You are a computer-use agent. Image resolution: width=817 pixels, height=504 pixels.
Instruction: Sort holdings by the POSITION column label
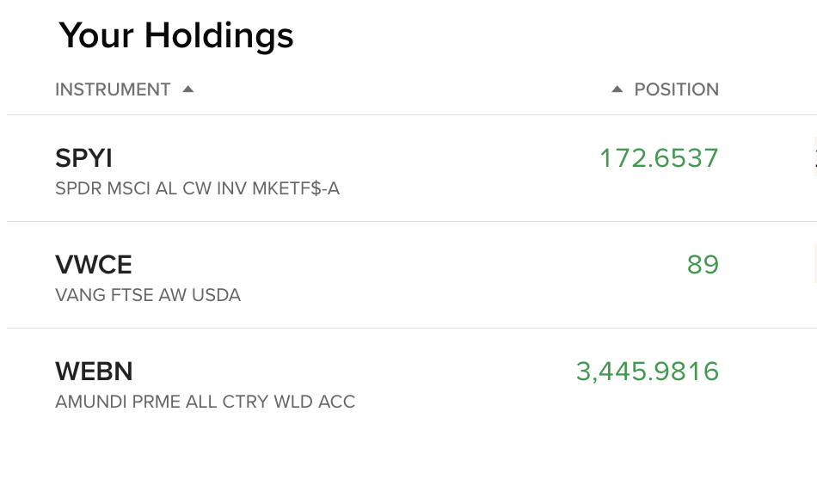tap(676, 89)
